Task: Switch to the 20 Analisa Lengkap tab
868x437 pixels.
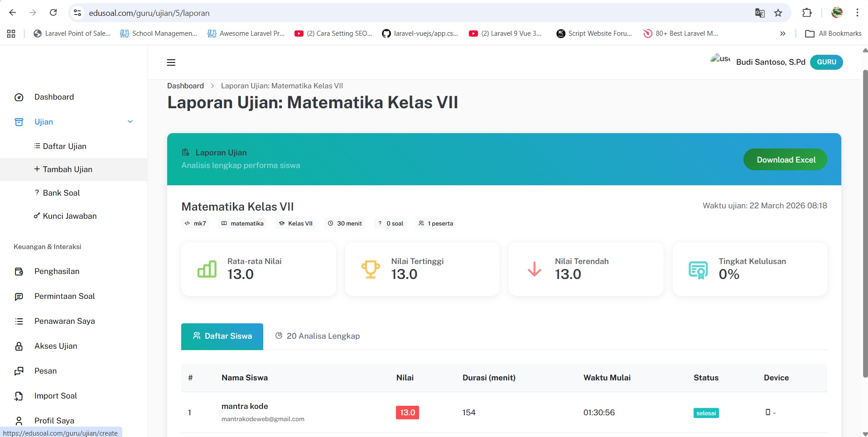Action: (317, 336)
